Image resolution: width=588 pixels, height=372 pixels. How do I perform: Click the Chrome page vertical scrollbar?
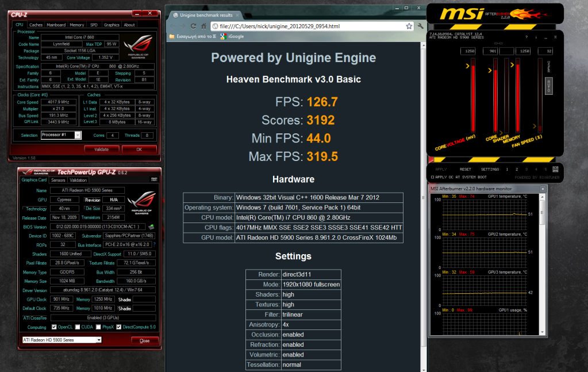[x=424, y=206]
